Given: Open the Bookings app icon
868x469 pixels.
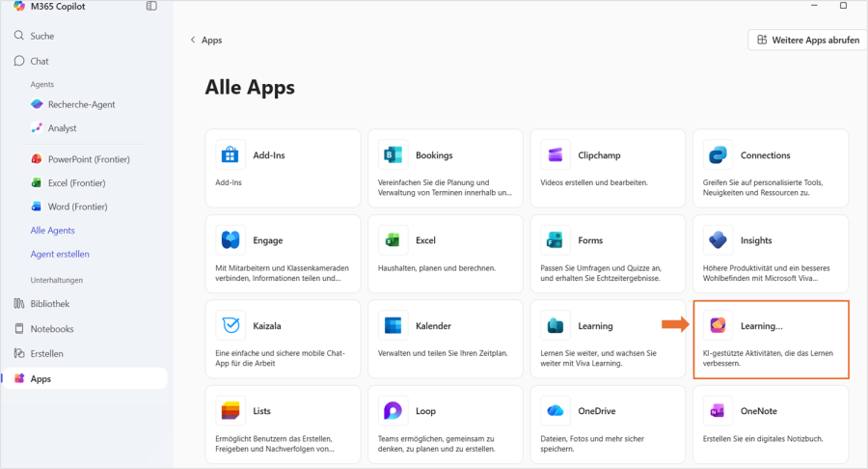Looking at the screenshot, I should point(393,155).
